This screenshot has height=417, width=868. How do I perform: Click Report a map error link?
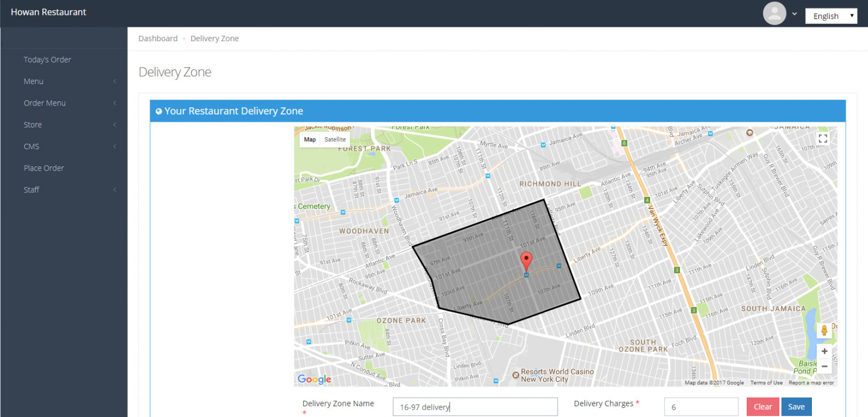tap(811, 383)
